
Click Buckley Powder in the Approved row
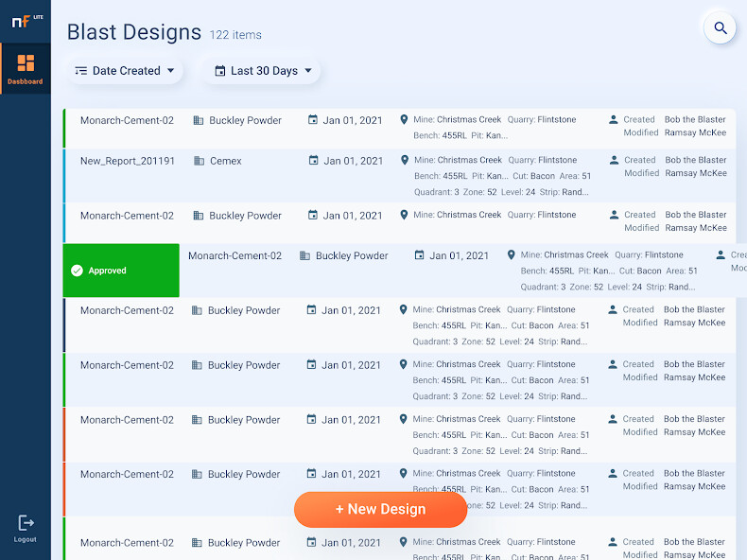(x=352, y=256)
